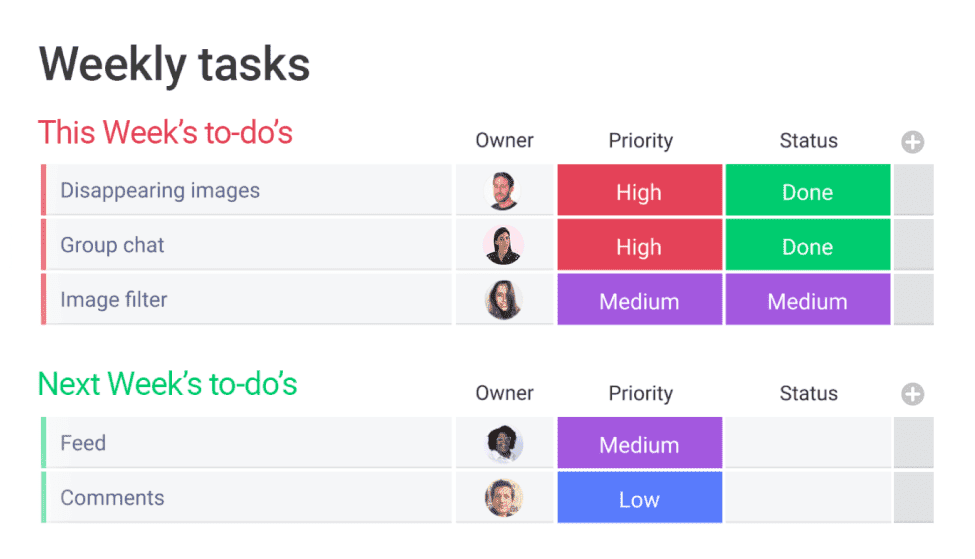Select the Image filter owner avatar
This screenshot has height=559, width=975.
pyautogui.click(x=503, y=300)
